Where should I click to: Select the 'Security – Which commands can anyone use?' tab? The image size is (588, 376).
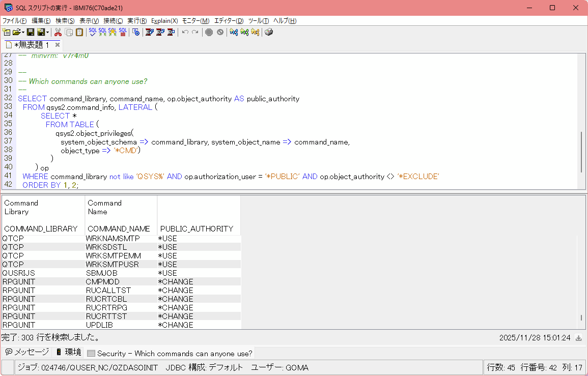coord(170,353)
